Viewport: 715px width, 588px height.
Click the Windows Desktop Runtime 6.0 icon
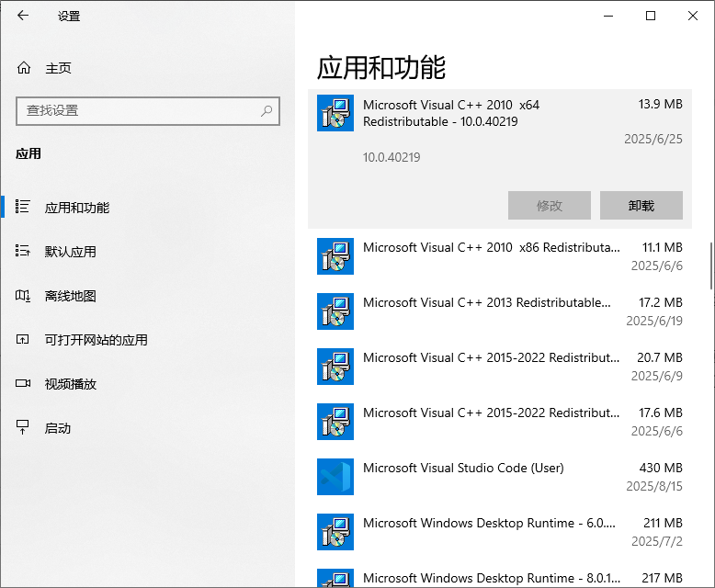click(335, 532)
